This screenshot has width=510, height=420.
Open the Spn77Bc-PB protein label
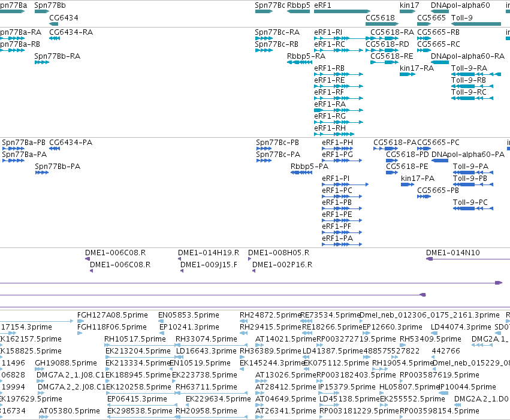tap(277, 143)
